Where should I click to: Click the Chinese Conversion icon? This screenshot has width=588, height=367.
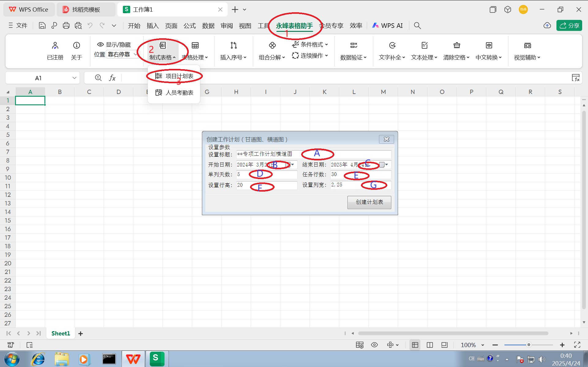pyautogui.click(x=489, y=46)
